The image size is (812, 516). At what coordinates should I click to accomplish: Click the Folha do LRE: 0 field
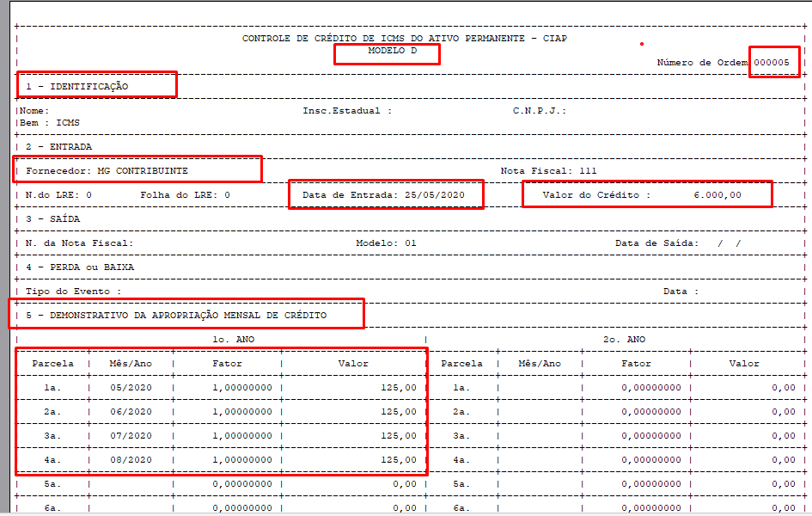pos(185,195)
